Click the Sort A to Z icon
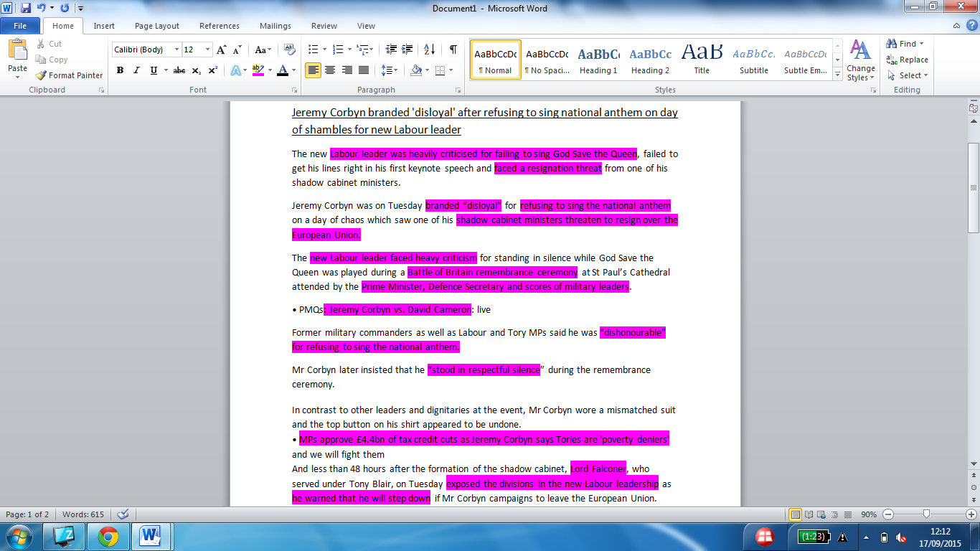This screenshot has height=551, width=980. [x=430, y=50]
